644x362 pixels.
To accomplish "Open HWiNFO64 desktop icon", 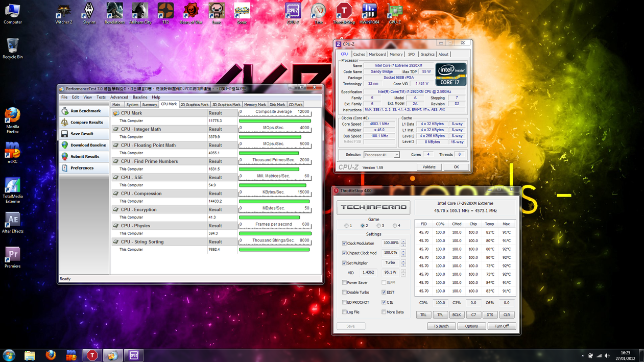I will click(x=369, y=13).
